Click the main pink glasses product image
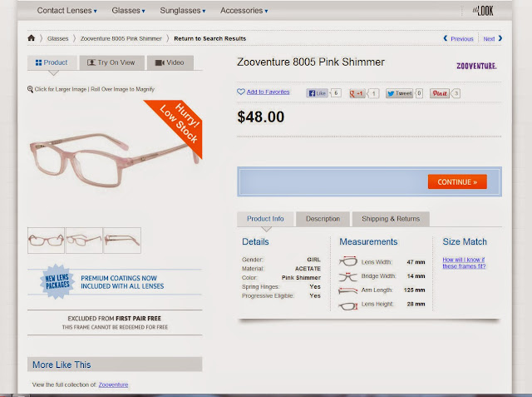 (115, 160)
